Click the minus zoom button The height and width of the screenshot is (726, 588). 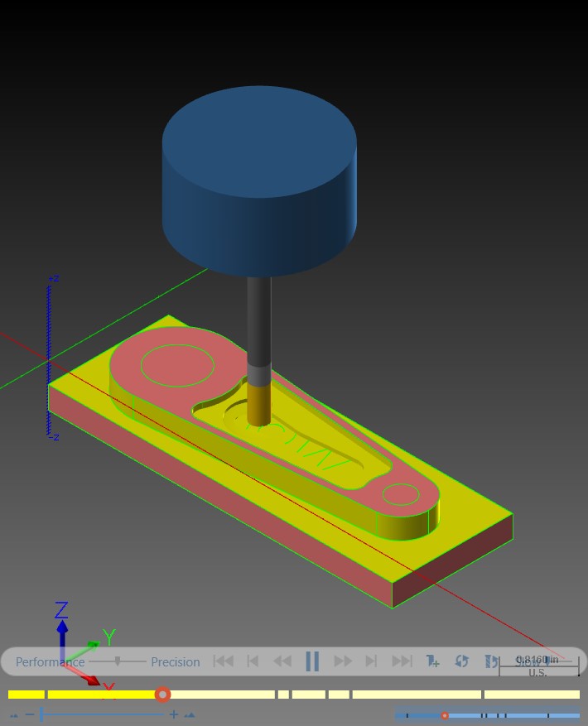[30, 714]
